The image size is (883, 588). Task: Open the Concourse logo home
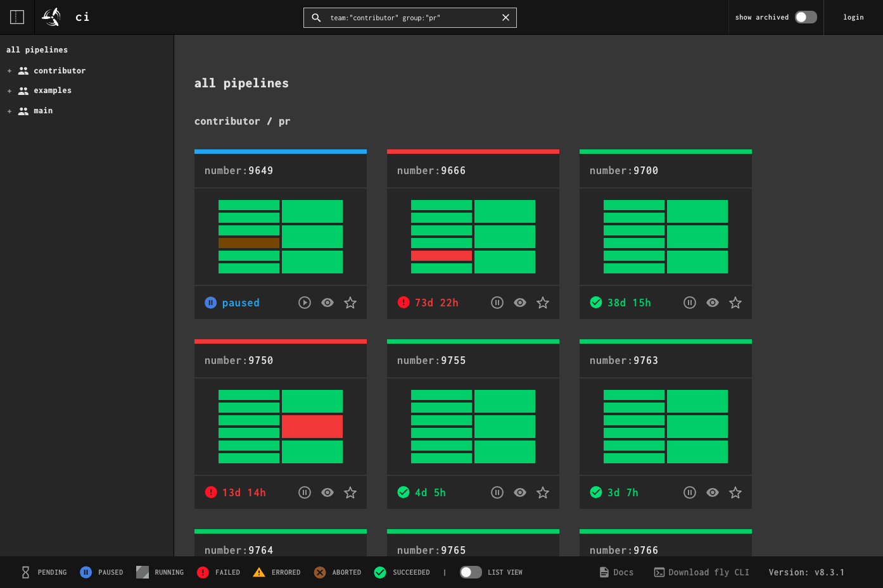click(51, 17)
